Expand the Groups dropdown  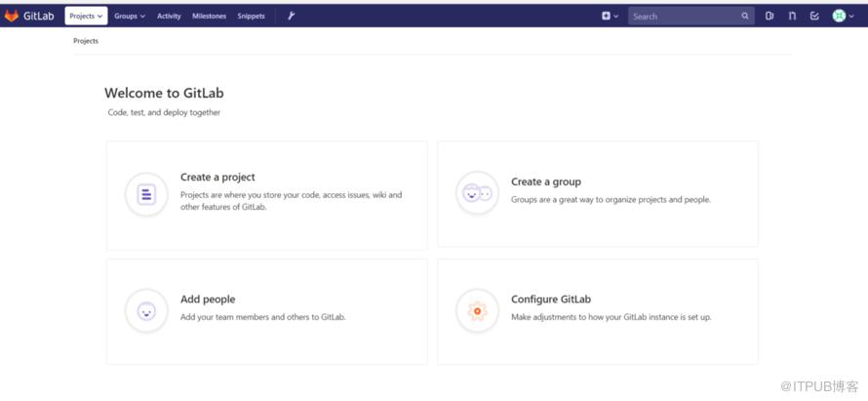tap(130, 16)
